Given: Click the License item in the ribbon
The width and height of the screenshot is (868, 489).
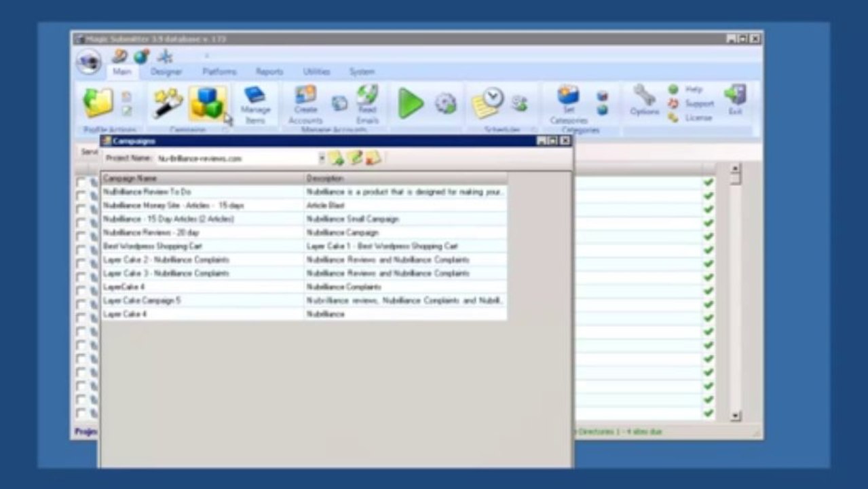Looking at the screenshot, I should coord(690,117).
